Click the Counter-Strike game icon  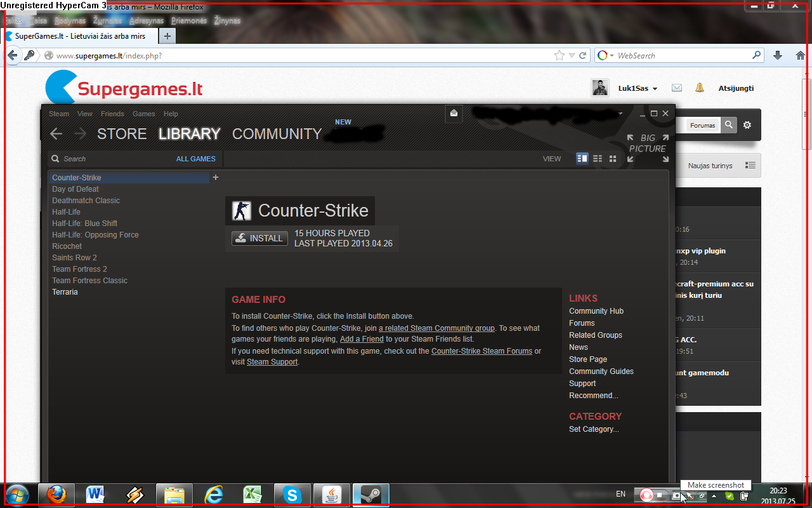coord(241,211)
